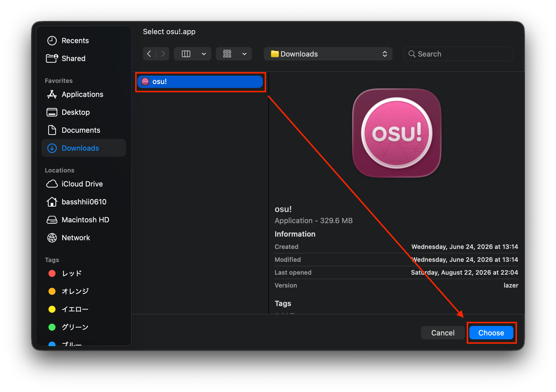Open Desktop from the sidebar
556x392 pixels.
84,112
